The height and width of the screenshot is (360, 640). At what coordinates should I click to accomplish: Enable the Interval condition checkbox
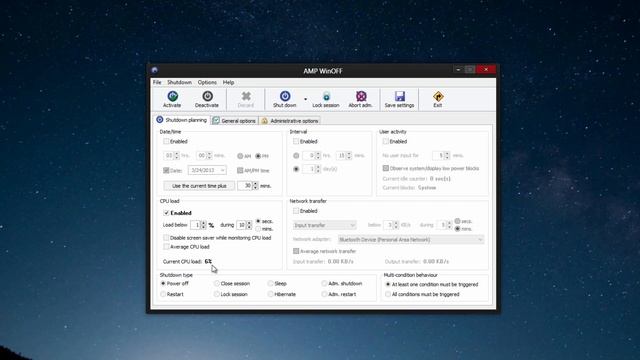pos(296,142)
